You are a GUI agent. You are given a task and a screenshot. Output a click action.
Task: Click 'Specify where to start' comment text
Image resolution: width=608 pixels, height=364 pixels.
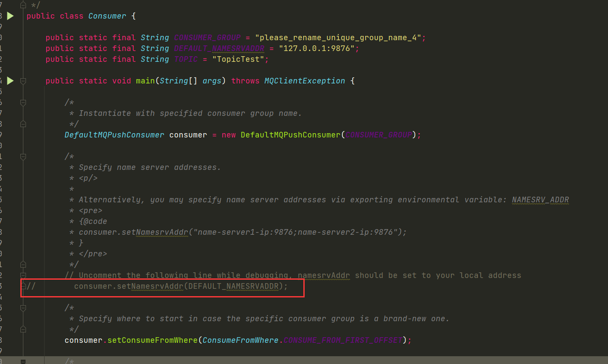pos(264,319)
